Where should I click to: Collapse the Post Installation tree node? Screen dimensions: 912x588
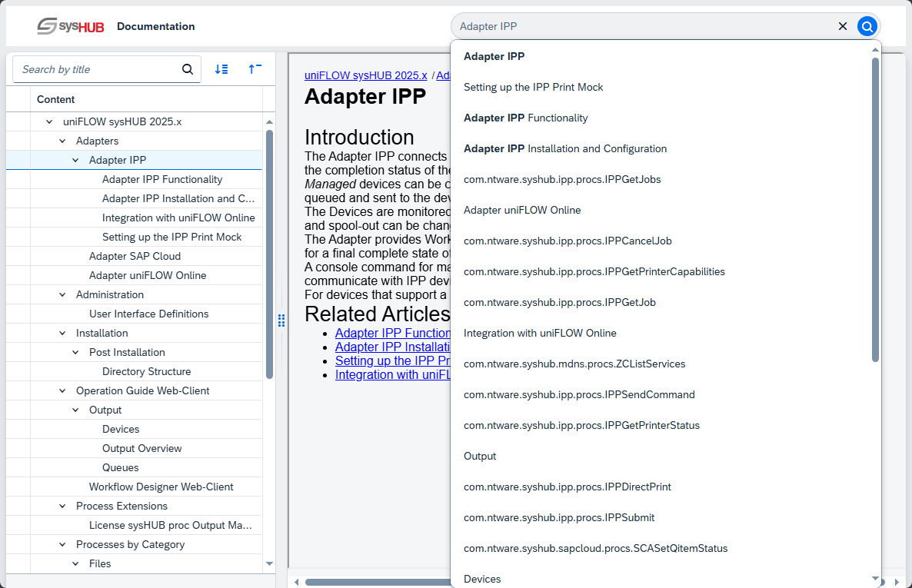pyautogui.click(x=75, y=352)
